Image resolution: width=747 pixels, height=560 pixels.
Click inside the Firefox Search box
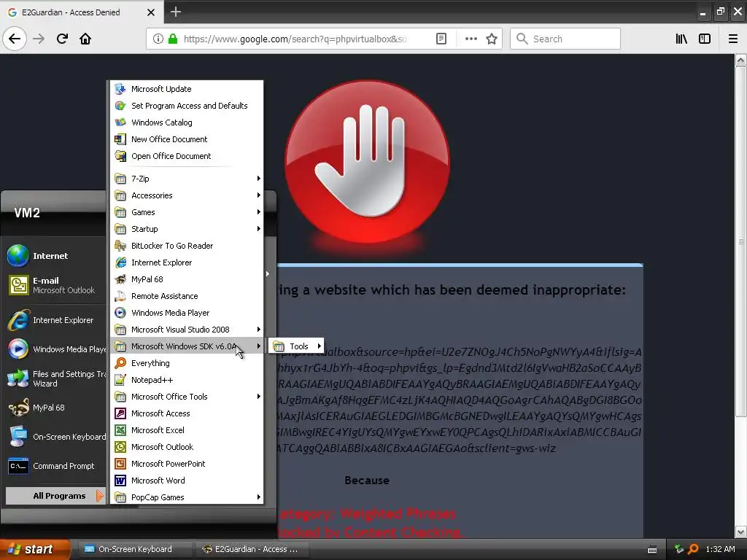point(565,39)
